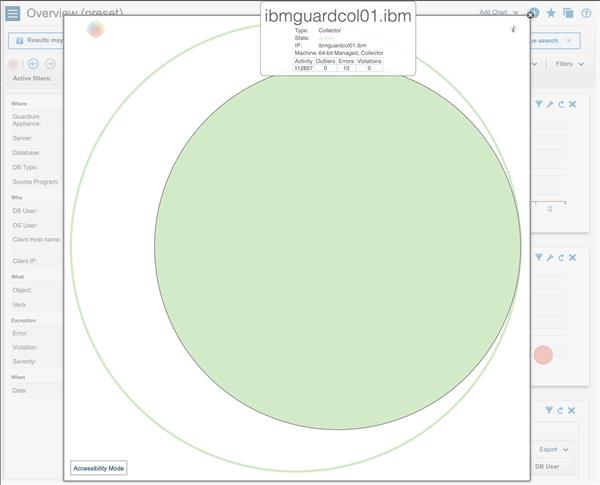Close the red bubble chart panel

point(572,258)
